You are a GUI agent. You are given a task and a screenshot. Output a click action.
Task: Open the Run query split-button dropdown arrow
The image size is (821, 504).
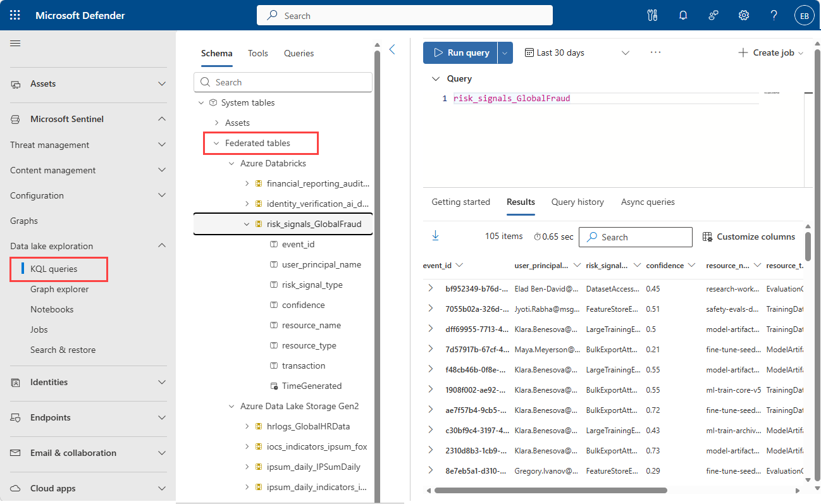tap(505, 53)
